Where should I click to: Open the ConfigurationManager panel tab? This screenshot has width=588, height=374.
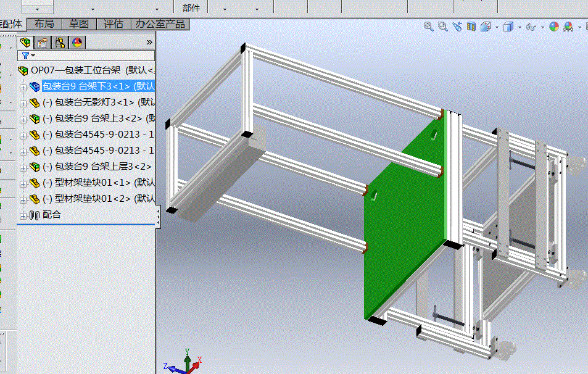[x=60, y=43]
